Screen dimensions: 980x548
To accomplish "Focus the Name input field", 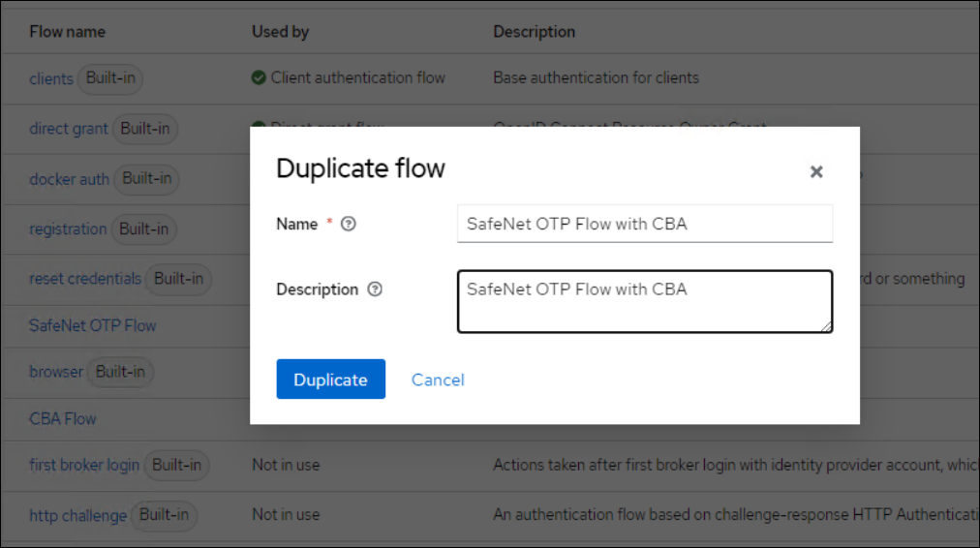I will coord(644,224).
